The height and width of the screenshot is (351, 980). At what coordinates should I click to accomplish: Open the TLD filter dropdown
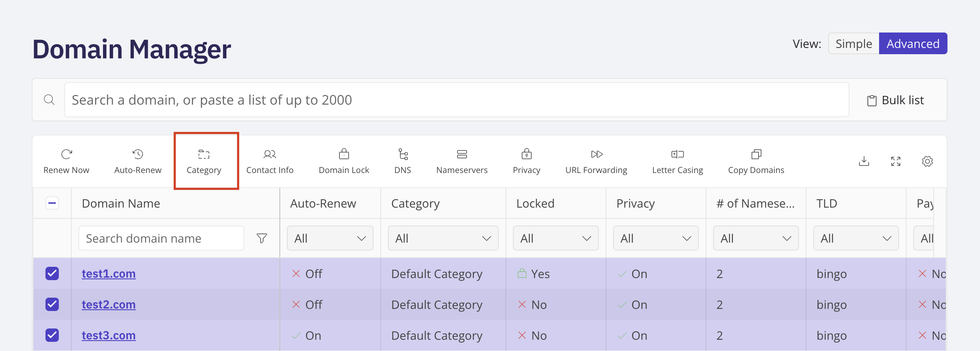856,238
